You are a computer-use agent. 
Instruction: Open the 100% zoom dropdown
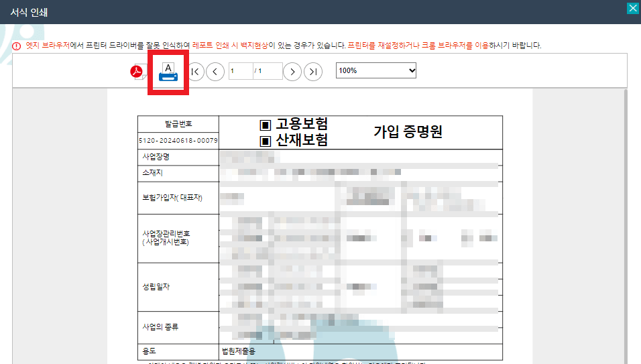[376, 70]
